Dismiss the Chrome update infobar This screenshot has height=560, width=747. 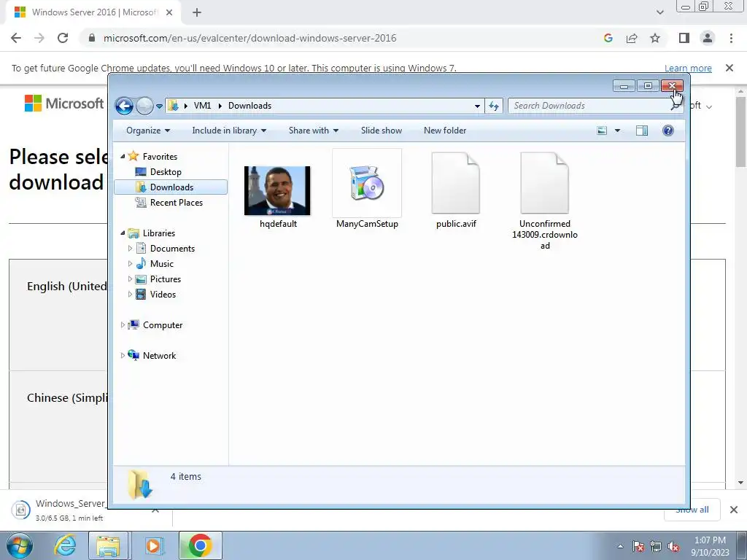click(729, 68)
